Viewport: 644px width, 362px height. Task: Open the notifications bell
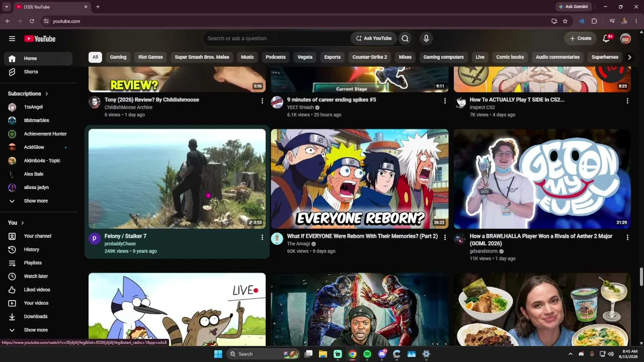tap(607, 39)
